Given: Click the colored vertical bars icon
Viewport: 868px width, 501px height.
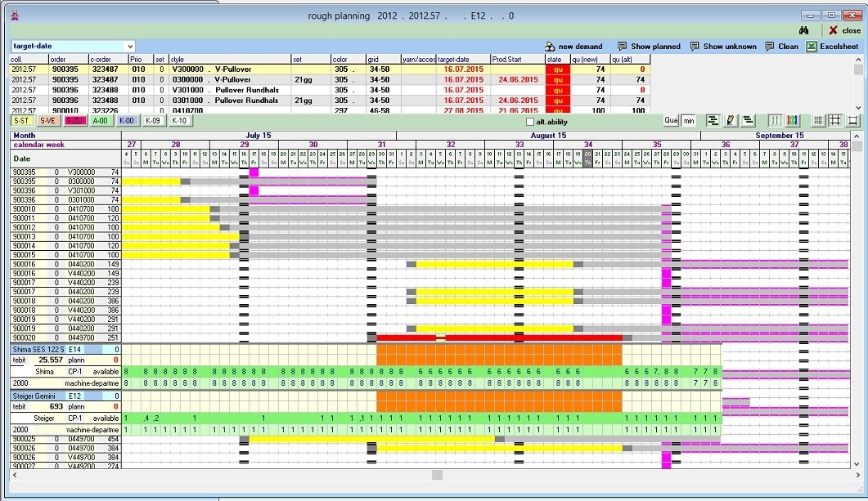Looking at the screenshot, I should point(793,121).
